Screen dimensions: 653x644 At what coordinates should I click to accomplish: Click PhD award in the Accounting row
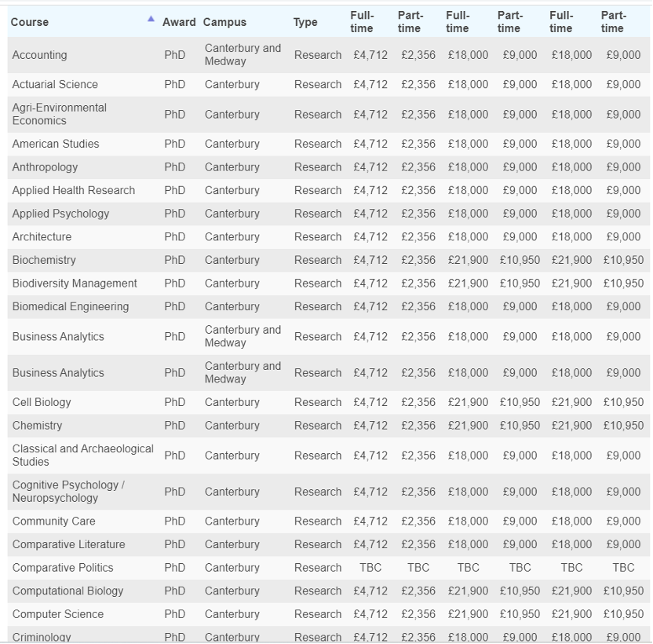point(175,55)
